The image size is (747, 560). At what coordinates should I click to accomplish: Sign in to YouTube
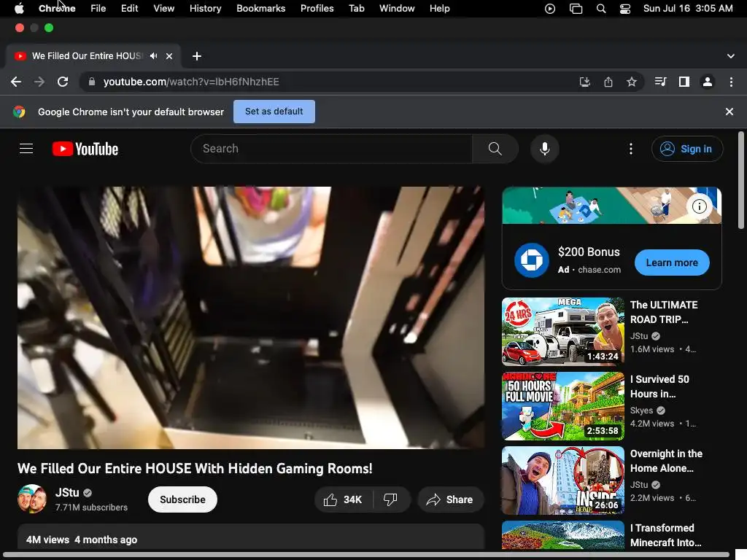(x=687, y=149)
